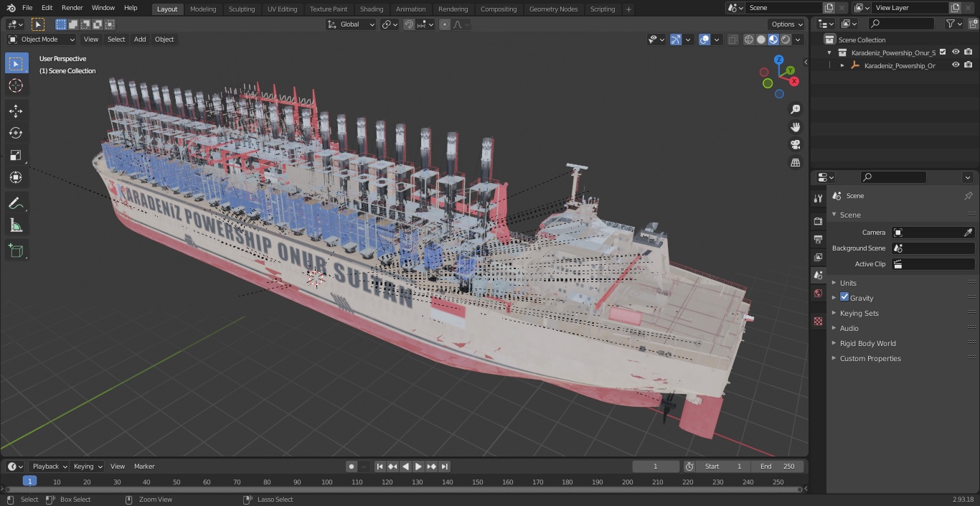This screenshot has width=980, height=506.
Task: Open the Render properties tab
Action: pos(818,221)
